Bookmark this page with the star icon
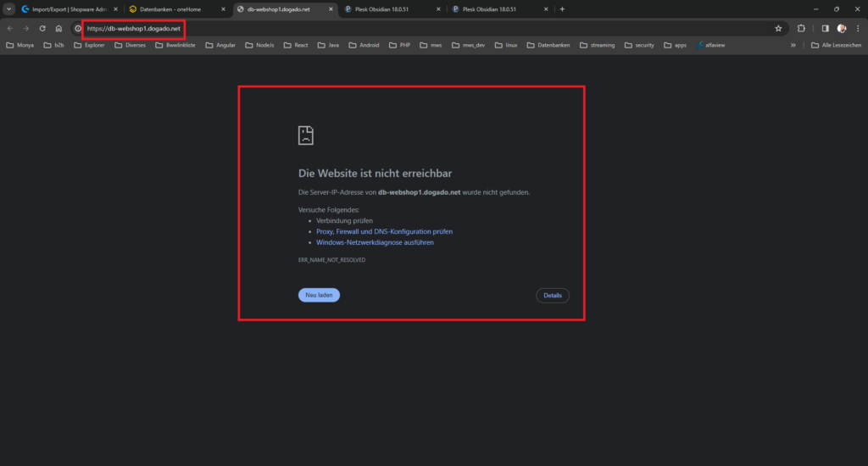The height and width of the screenshot is (466, 868). tap(778, 28)
